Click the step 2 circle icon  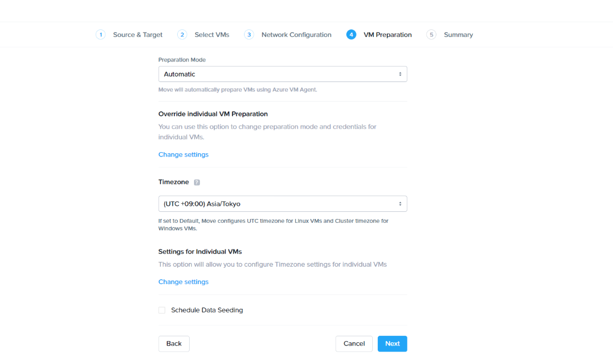tap(182, 35)
